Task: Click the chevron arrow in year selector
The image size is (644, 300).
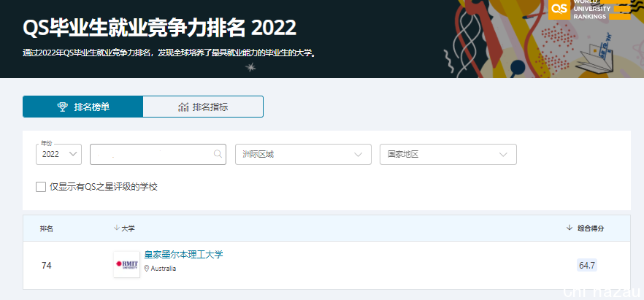Action: [x=73, y=154]
